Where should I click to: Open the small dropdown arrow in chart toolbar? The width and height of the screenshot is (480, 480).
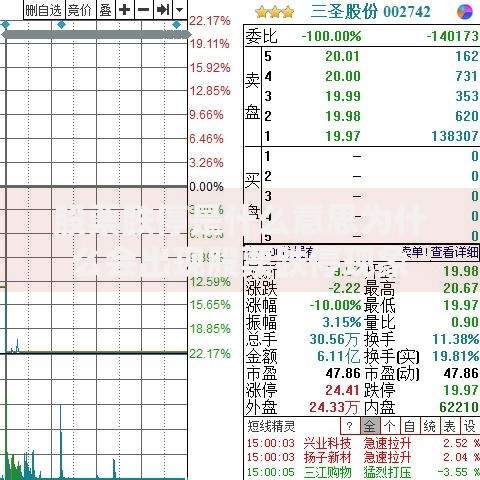[x=180, y=10]
